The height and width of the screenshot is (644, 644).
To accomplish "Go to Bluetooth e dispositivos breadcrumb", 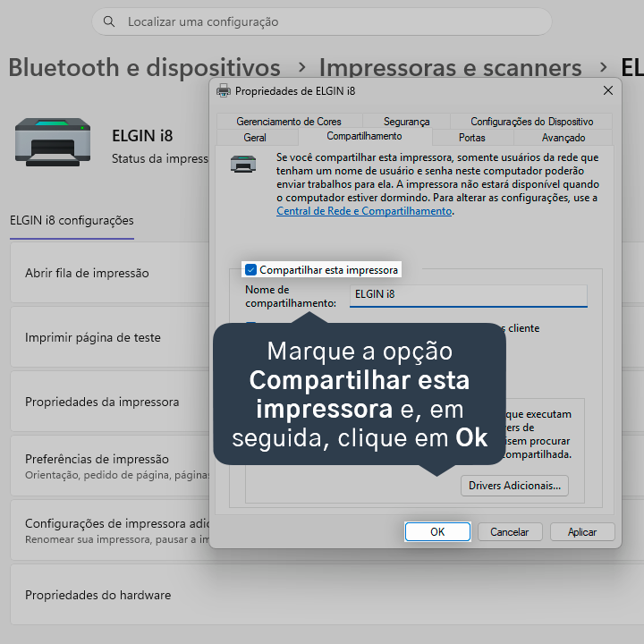I will 145,67.
